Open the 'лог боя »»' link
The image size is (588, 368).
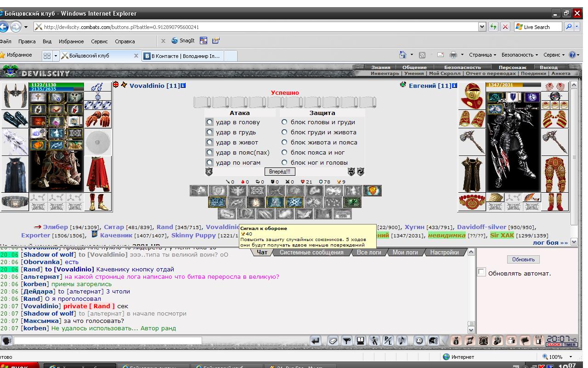point(550,242)
